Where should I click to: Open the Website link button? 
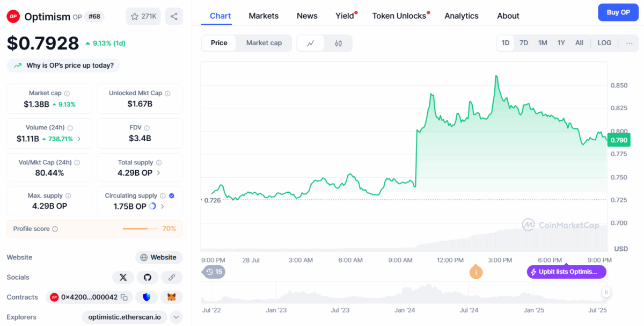(x=159, y=257)
